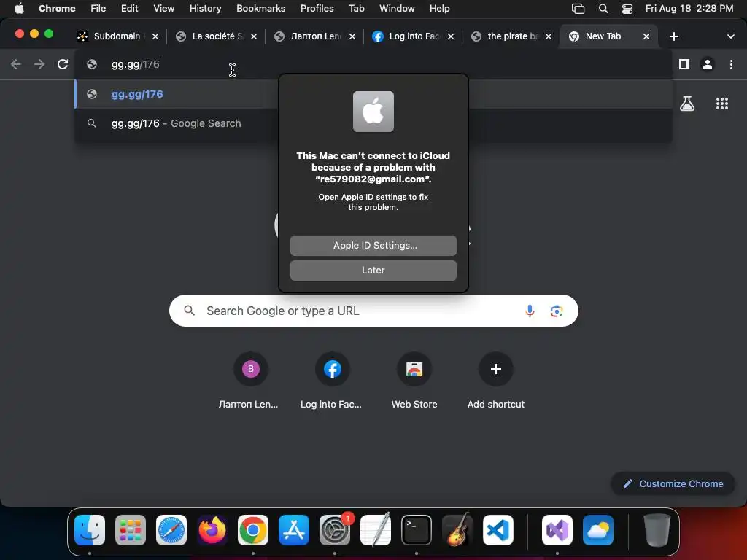
Task: Open the Apple menu
Action: click(x=19, y=9)
